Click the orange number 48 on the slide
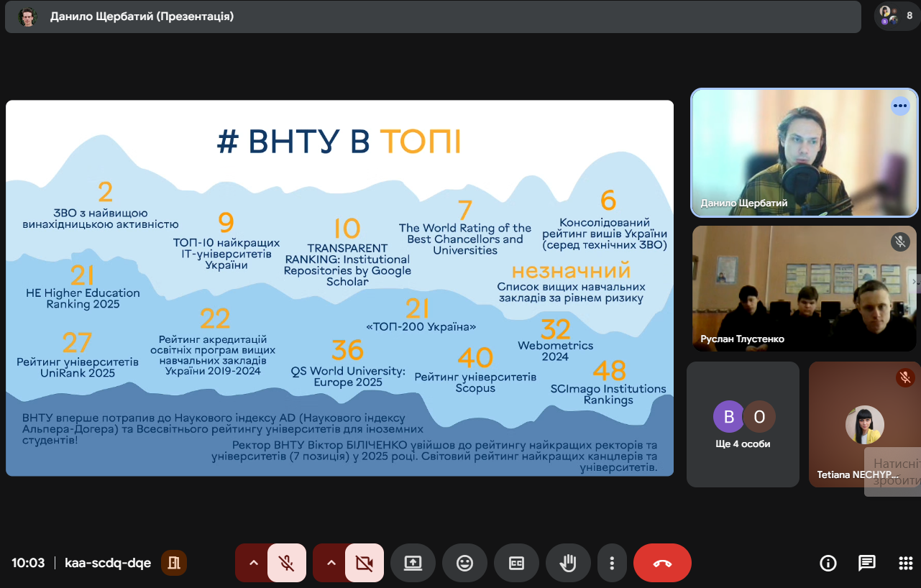Image resolution: width=921 pixels, height=588 pixels. pos(609,371)
